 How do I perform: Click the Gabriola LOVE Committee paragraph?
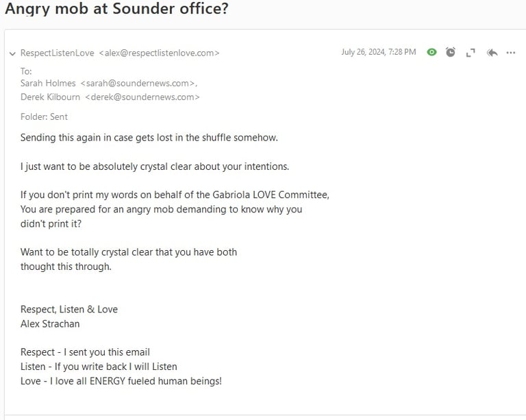click(x=175, y=209)
